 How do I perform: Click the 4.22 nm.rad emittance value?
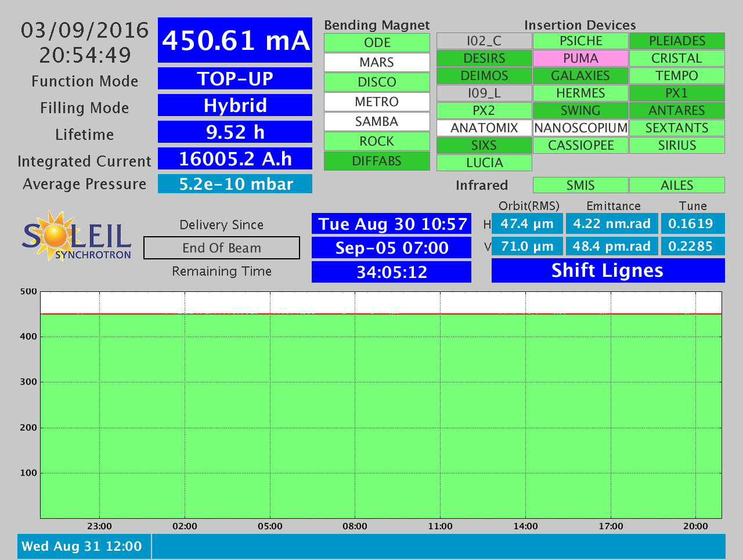(612, 223)
